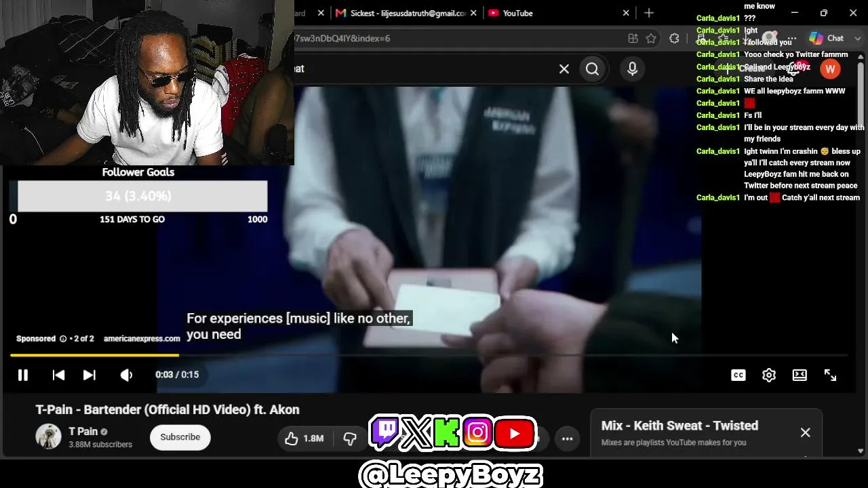868x488 pixels.
Task: Click the page scrollbar down arrow
Action: point(861,451)
